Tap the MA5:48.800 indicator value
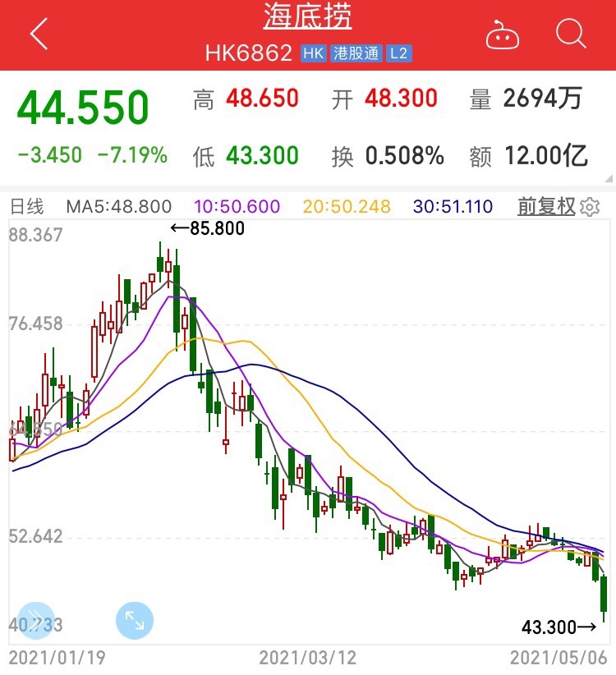 click(119, 207)
